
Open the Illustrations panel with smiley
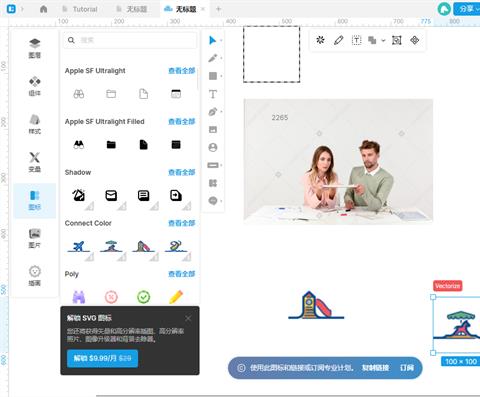[35, 276]
